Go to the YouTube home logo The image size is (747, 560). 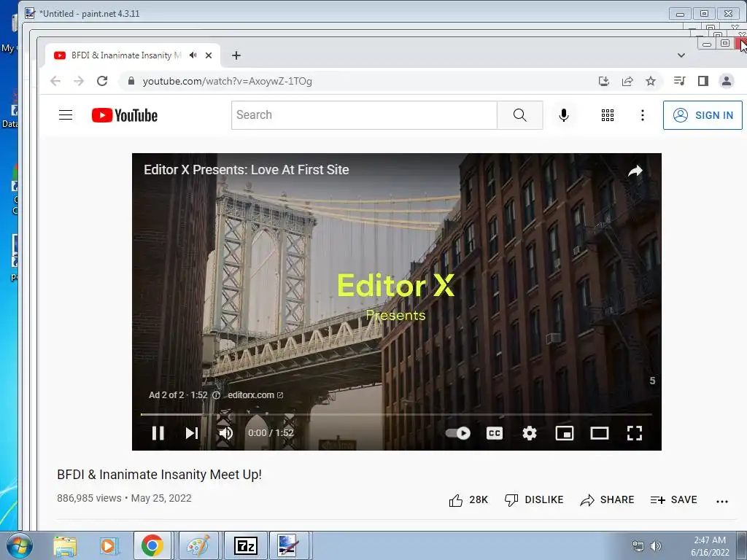[x=124, y=115]
